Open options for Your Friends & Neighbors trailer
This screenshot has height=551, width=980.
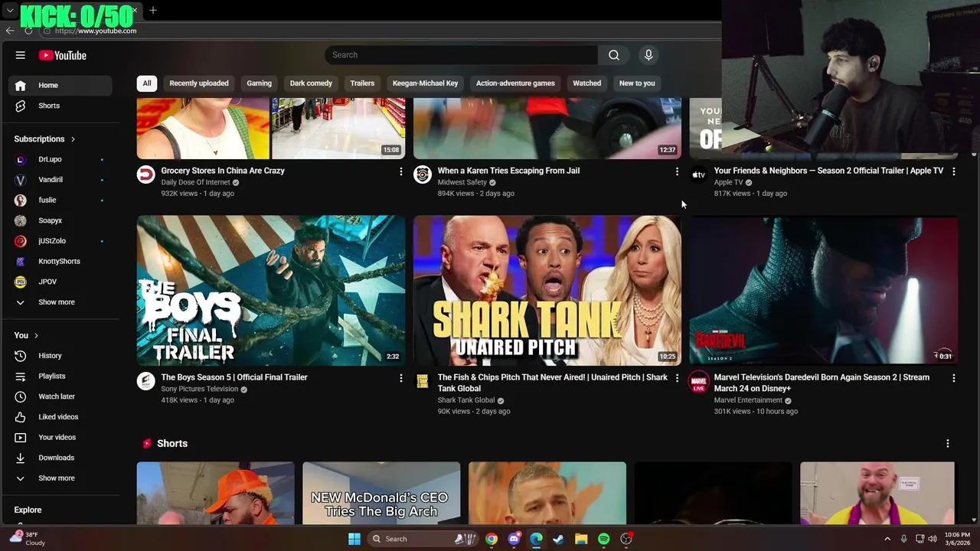[x=953, y=171]
